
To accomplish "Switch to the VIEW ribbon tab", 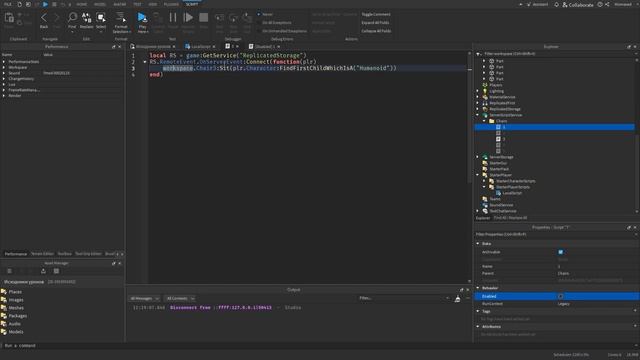I will [153, 4].
